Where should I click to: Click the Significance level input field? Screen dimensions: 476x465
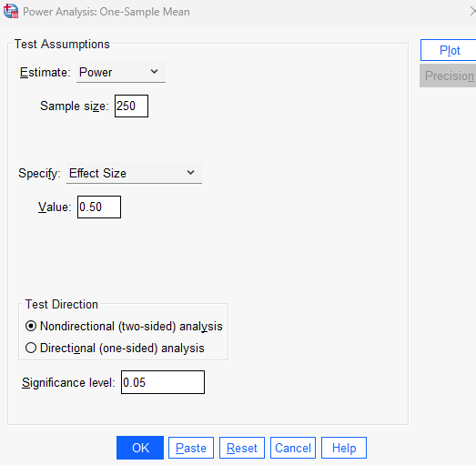click(163, 382)
